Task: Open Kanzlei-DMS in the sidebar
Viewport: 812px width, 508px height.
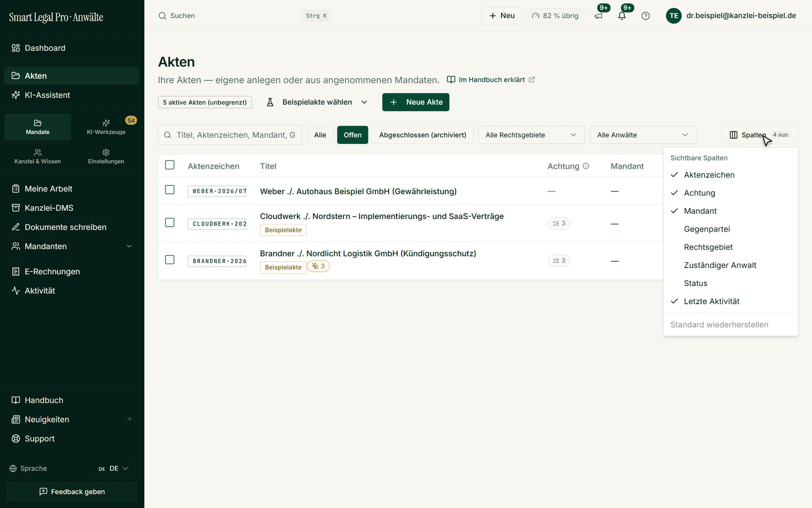Action: 72,208
